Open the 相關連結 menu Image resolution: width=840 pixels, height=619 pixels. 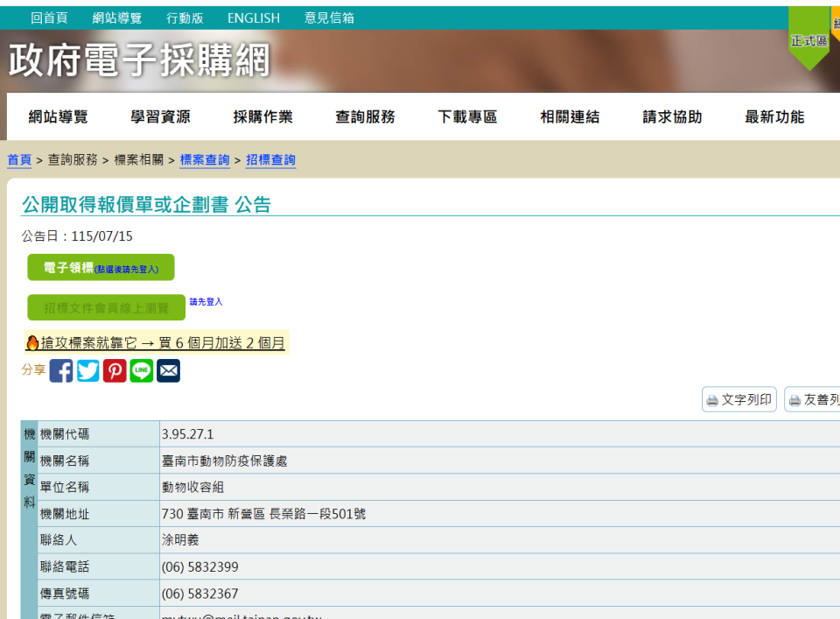570,116
